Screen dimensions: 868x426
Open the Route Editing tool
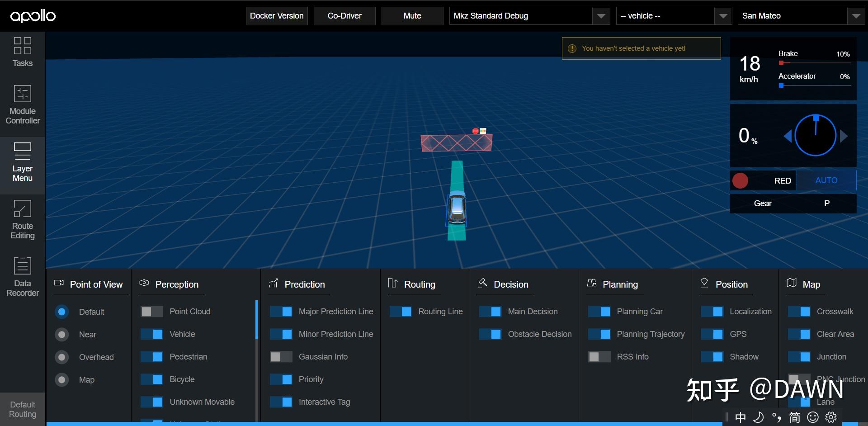click(22, 220)
